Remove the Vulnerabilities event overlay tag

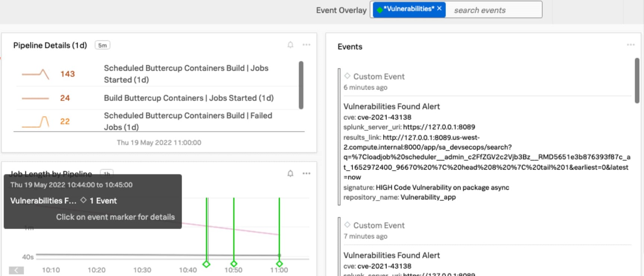coord(439,9)
